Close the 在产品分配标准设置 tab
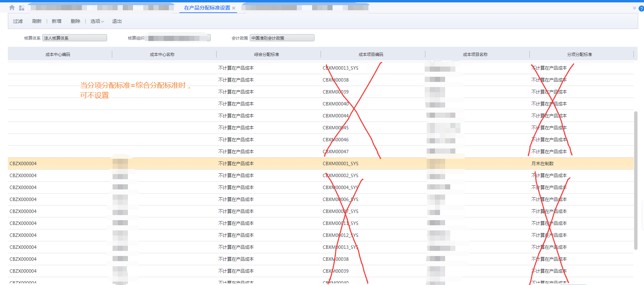The height and width of the screenshot is (285, 644). tap(234, 8)
